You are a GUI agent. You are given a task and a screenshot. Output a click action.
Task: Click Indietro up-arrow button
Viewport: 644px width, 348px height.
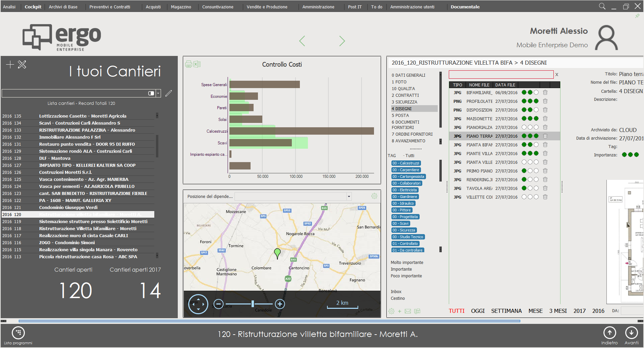609,336
